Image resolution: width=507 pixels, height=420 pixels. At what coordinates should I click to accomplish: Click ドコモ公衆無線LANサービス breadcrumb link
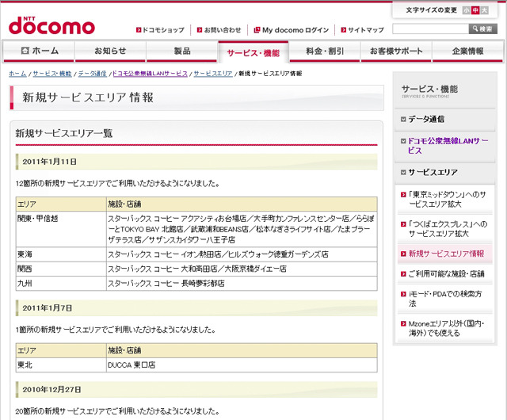[x=150, y=74]
